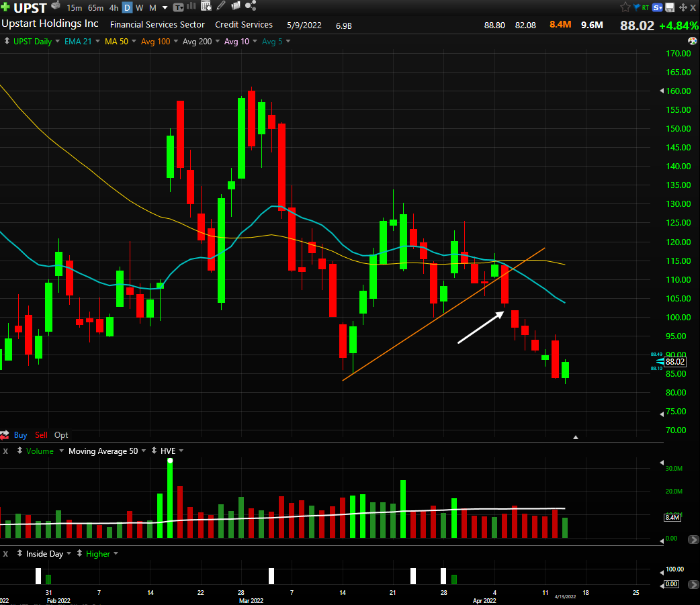Click the reorder arrows beside HVE
This screenshot has height=605, width=700.
point(154,451)
